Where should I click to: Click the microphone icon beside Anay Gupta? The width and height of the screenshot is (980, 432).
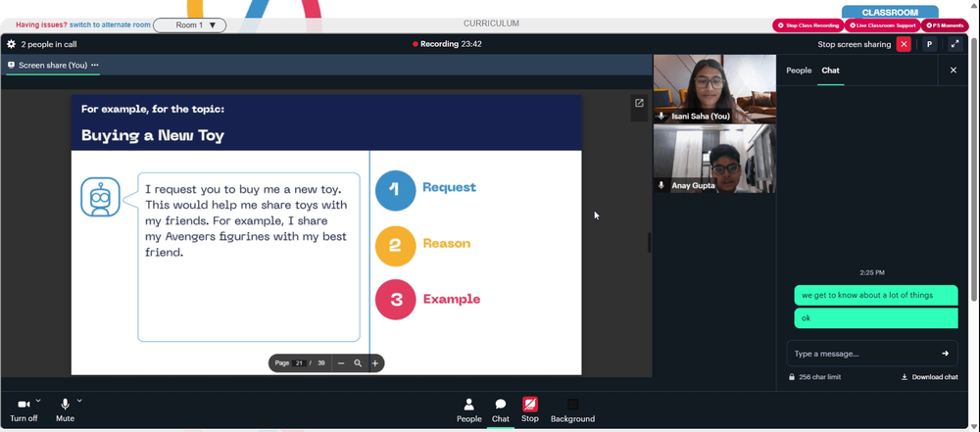coord(661,185)
